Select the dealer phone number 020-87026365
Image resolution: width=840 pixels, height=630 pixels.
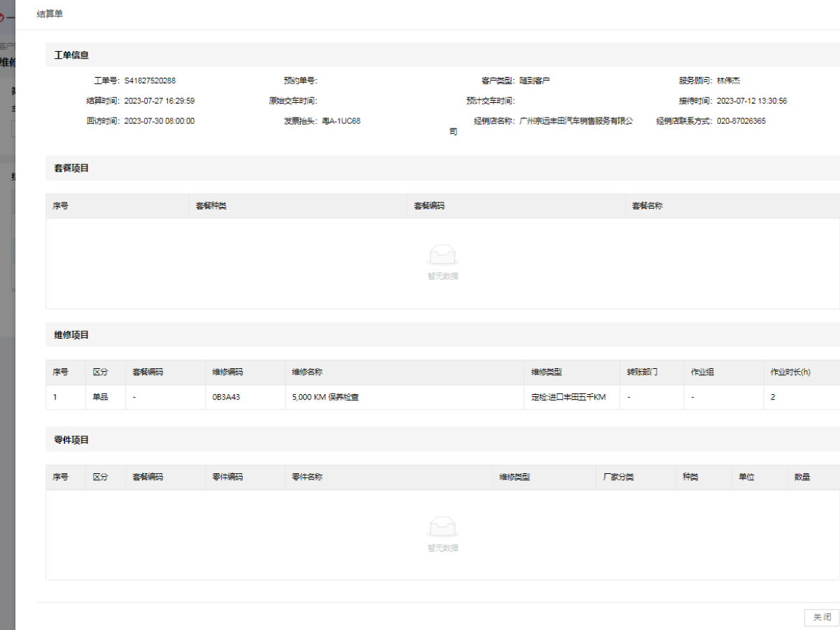[x=741, y=121]
